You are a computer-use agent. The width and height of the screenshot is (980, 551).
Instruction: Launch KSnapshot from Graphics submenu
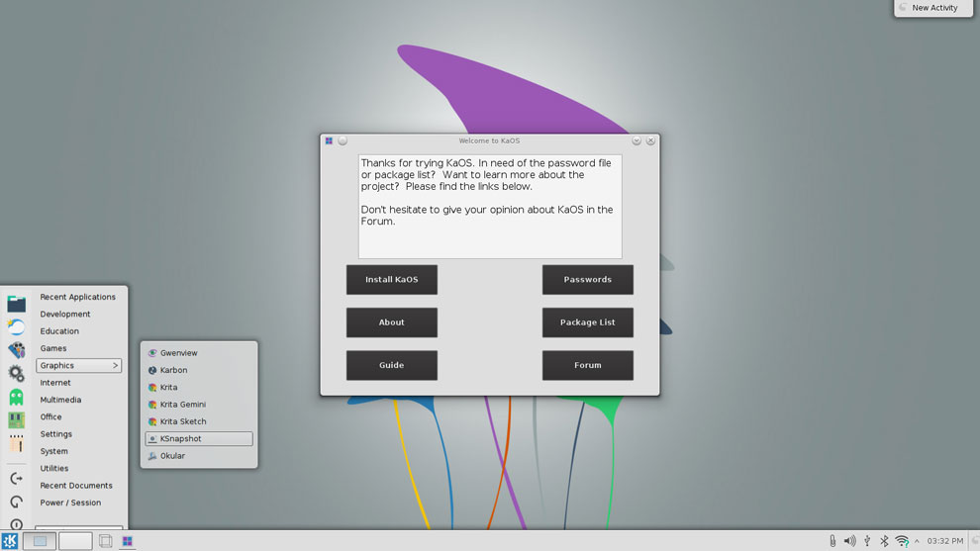199,438
